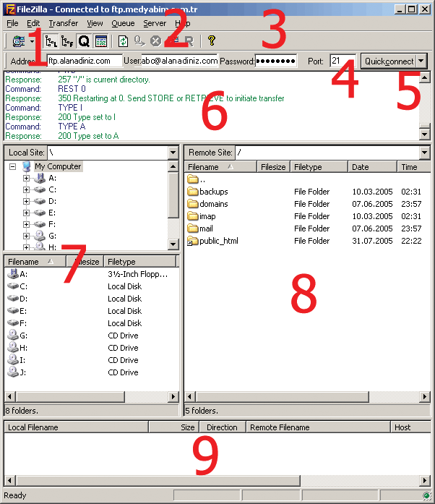This screenshot has height=504, width=435.
Task: Click the Refresh toolbar icon
Action: pyautogui.click(x=123, y=41)
